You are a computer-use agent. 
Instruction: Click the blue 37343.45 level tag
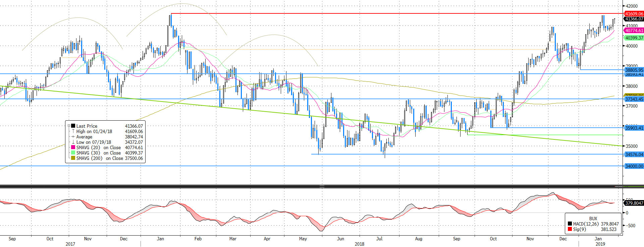[634, 99]
